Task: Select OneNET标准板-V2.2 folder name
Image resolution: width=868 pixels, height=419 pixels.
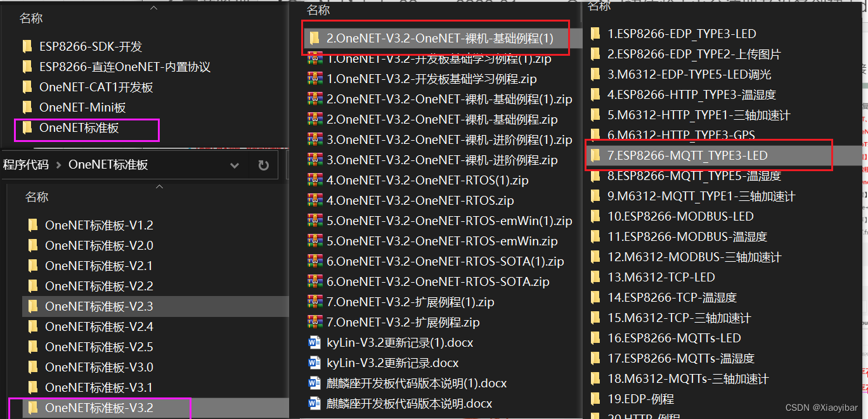Action: click(x=99, y=286)
